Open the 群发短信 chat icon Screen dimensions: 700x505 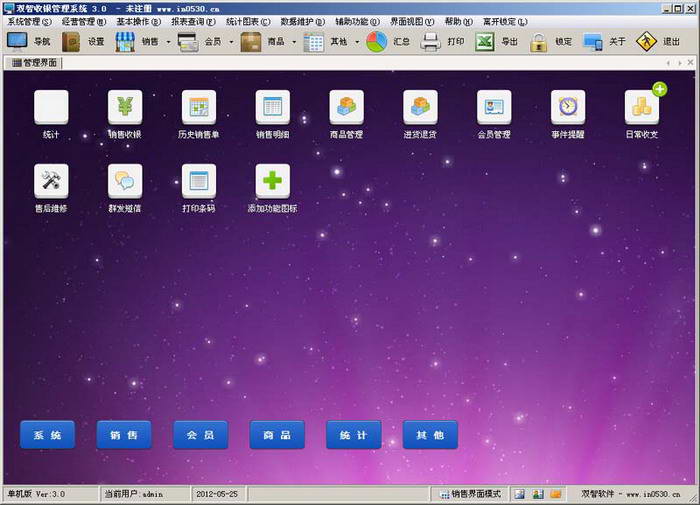point(125,181)
